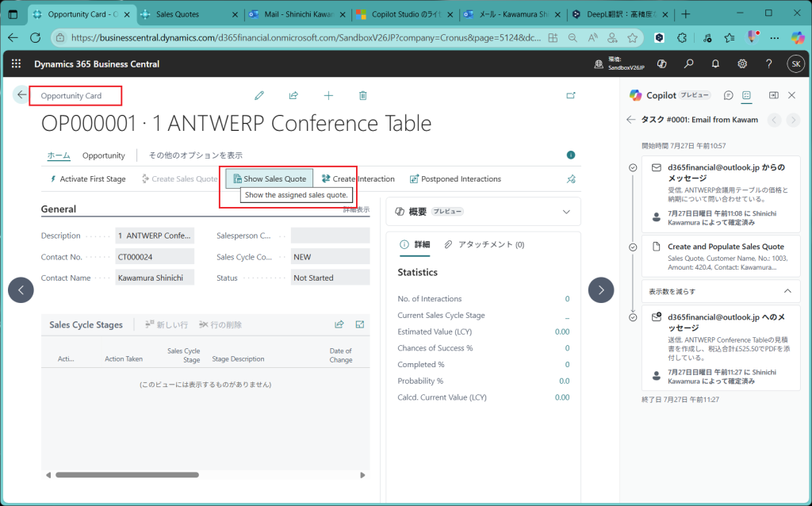This screenshot has width=812, height=506.
Task: Open the card in a new window
Action: tap(571, 95)
